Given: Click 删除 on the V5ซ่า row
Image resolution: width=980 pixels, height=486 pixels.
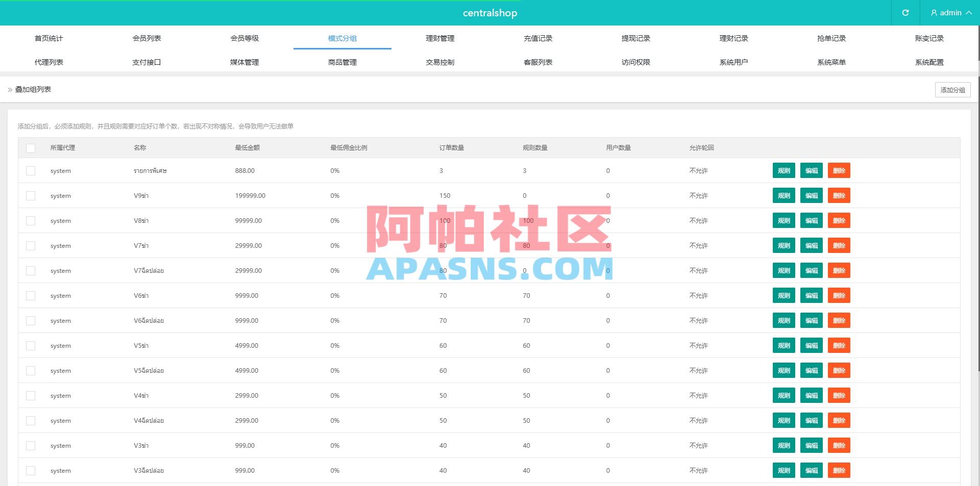Looking at the screenshot, I should 839,345.
